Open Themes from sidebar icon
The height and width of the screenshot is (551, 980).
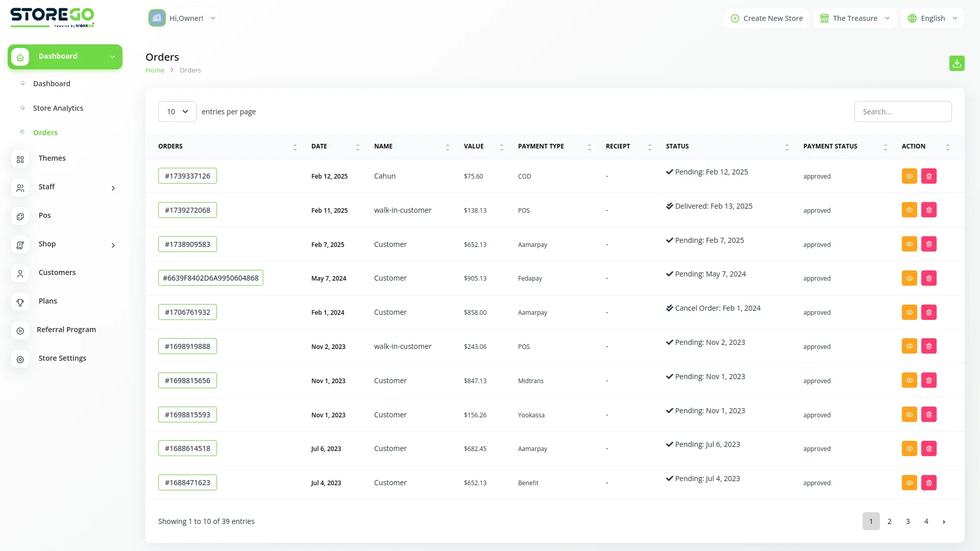20,159
